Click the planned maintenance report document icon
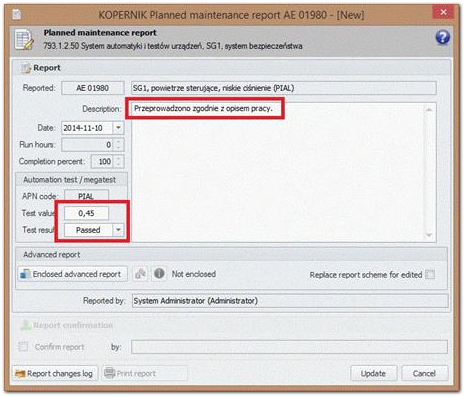The image size is (465, 397). (24, 40)
